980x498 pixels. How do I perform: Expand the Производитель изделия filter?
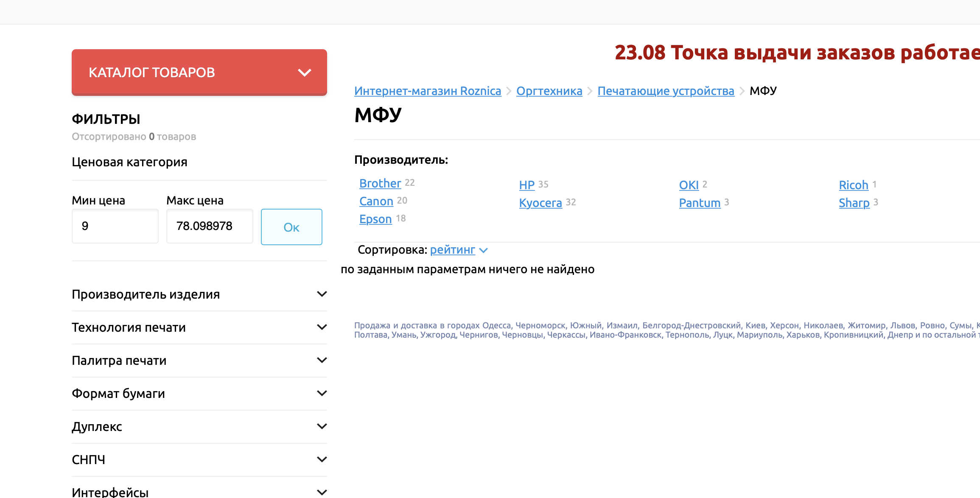[199, 294]
